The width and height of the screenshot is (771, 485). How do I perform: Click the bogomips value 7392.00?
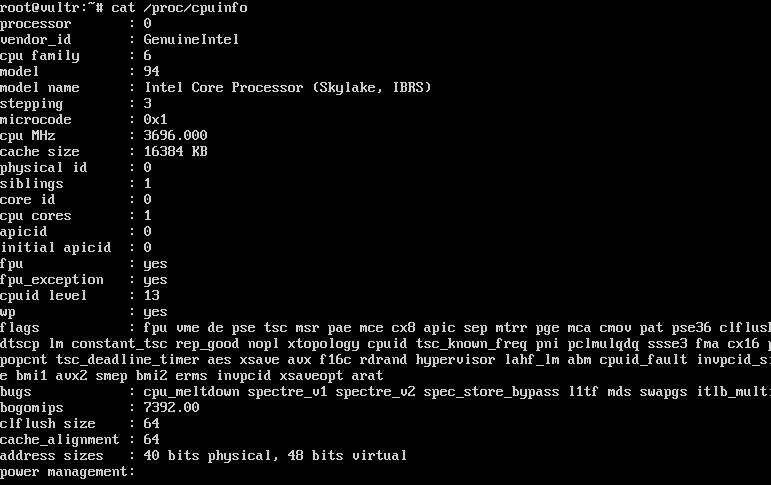pyautogui.click(x=172, y=407)
